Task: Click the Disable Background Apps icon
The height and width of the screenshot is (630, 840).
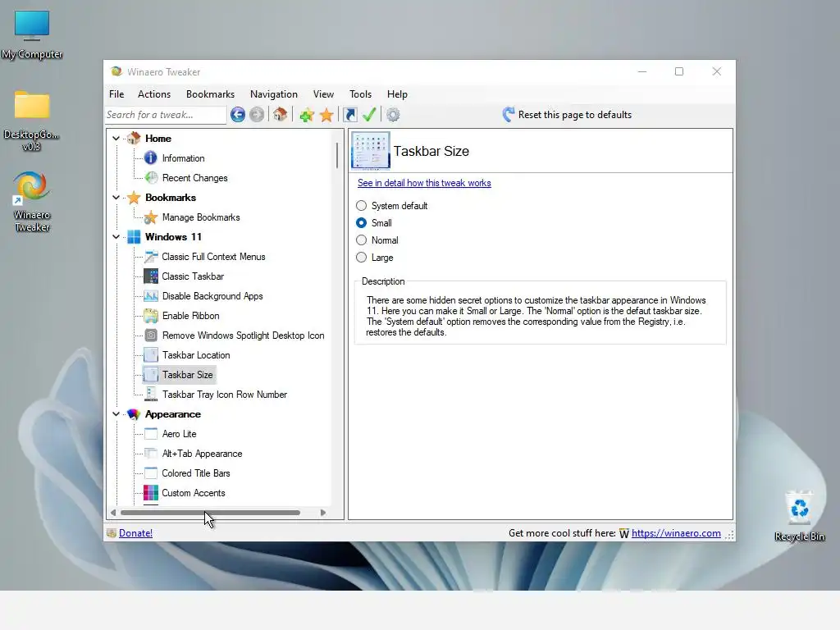Action: (x=151, y=295)
